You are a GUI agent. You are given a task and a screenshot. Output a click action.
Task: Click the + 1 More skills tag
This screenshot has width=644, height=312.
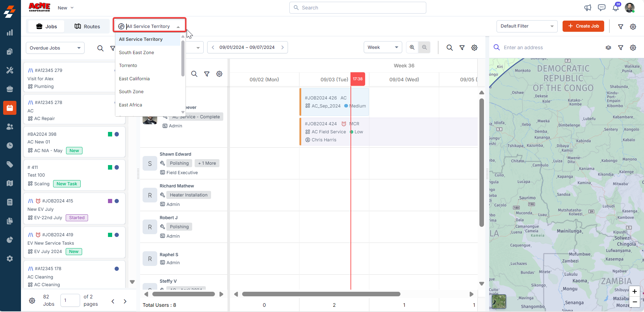[207, 163]
